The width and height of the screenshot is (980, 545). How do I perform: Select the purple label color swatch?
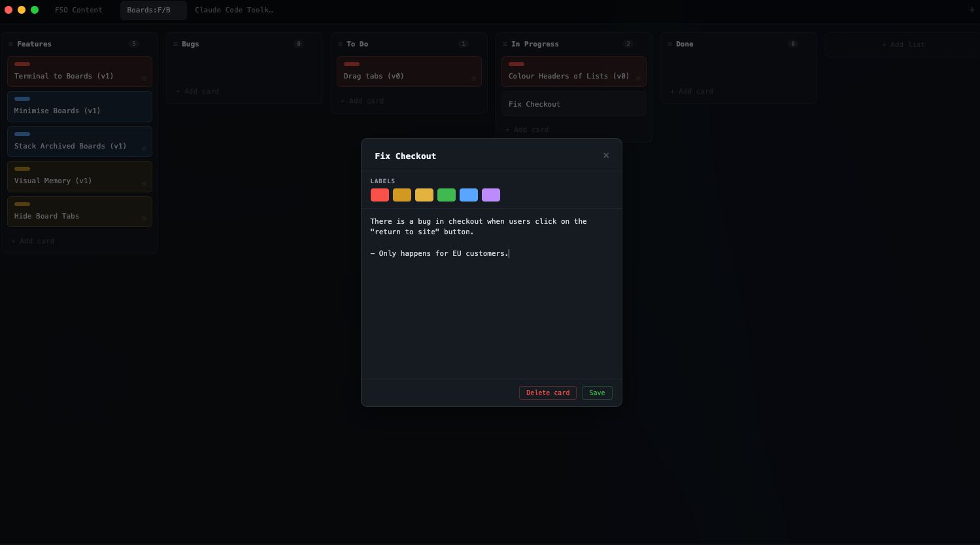490,194
